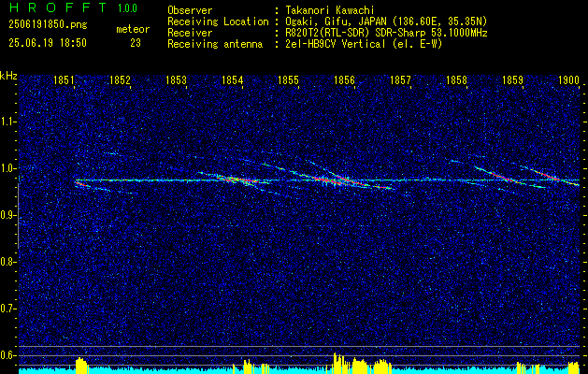The width and height of the screenshot is (588, 374).
Task: Click the 1851 time axis label
Action: point(64,80)
